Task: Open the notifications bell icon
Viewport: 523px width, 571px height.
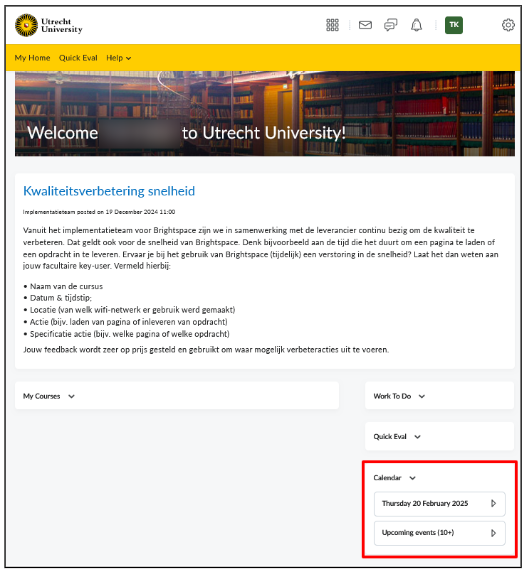Action: [416, 25]
